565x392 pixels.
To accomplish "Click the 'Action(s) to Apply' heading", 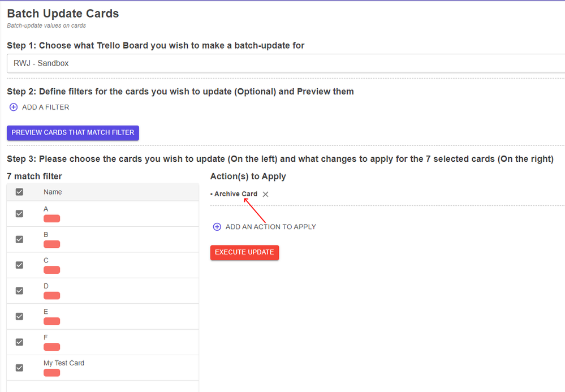I will point(248,176).
